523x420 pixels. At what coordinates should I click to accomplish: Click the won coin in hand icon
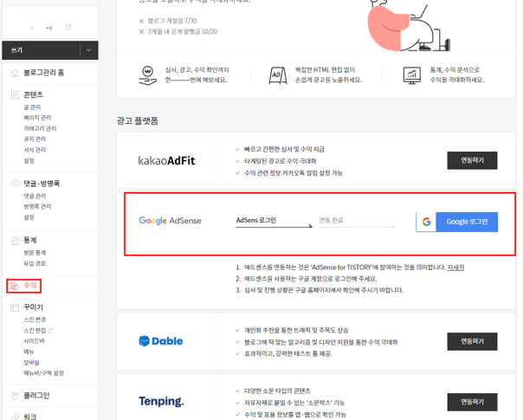pos(147,75)
